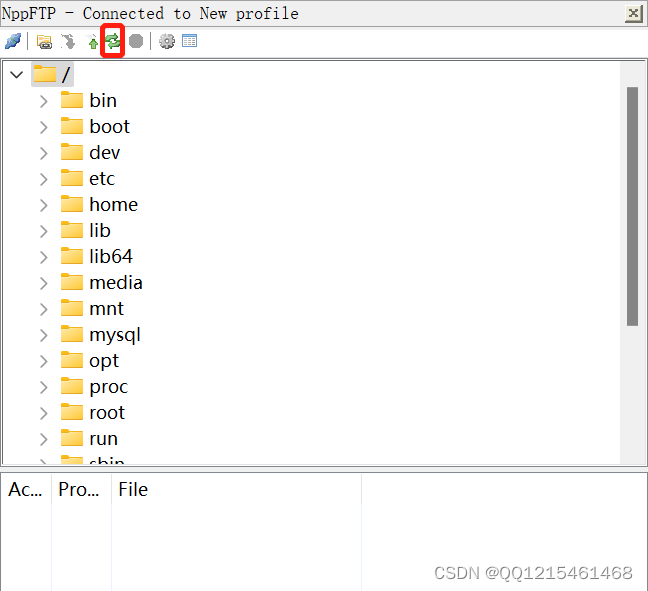Select the lib64 folder name

point(111,257)
